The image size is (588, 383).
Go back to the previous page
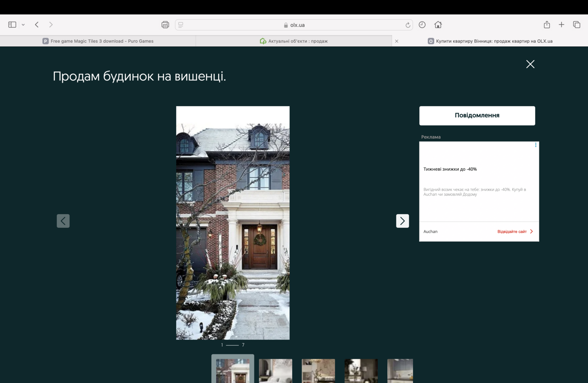(37, 25)
